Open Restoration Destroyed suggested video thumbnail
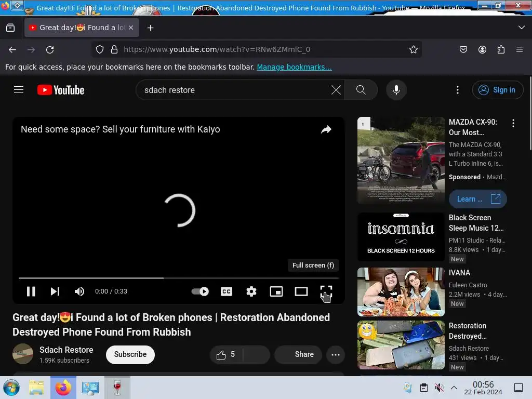The image size is (532, 399). pos(401,345)
